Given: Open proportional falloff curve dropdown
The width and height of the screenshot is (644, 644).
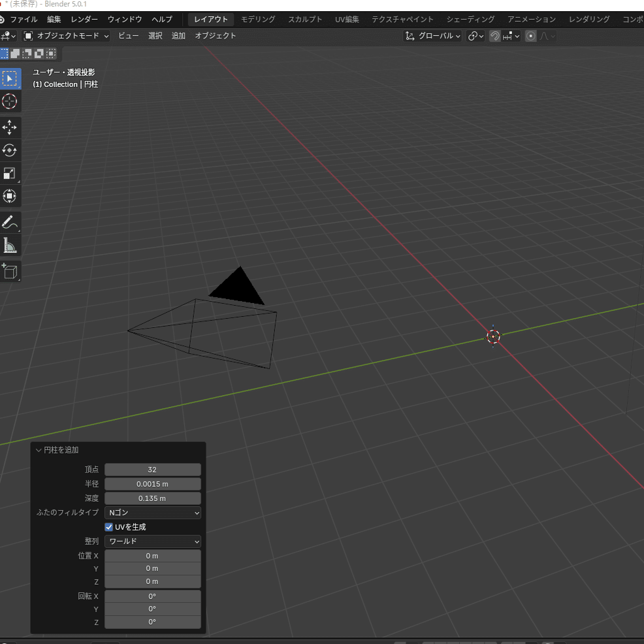Looking at the screenshot, I should pyautogui.click(x=547, y=36).
